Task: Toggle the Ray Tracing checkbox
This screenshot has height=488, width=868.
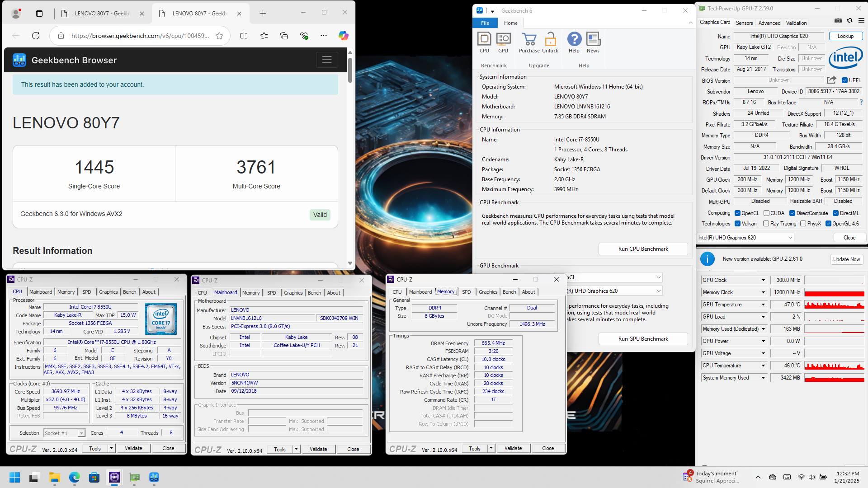Action: [766, 224]
